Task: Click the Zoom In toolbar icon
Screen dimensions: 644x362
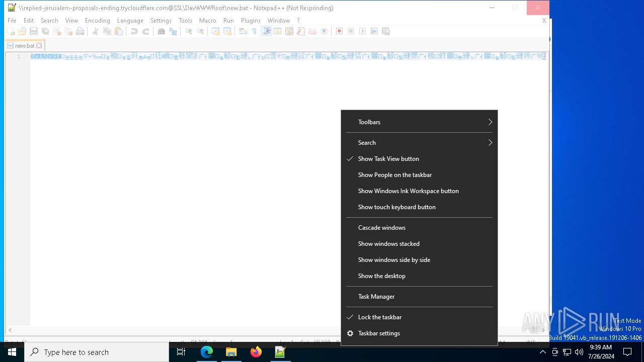Action: (x=189, y=31)
